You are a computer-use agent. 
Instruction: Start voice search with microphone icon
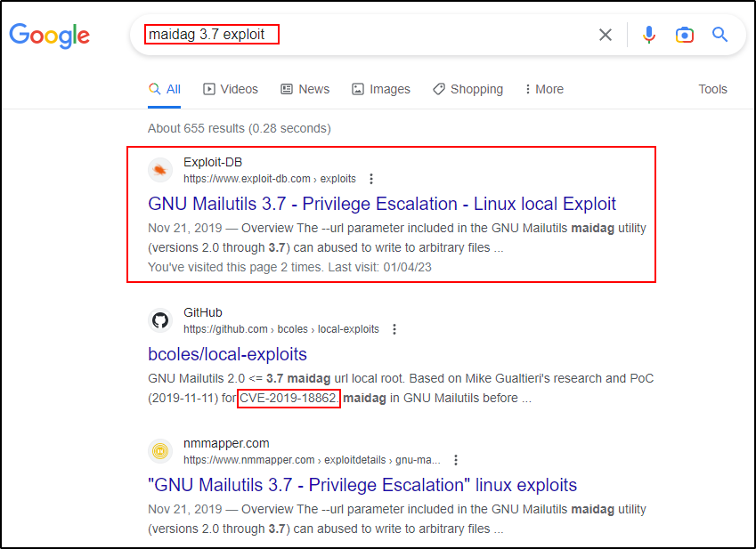click(x=649, y=35)
